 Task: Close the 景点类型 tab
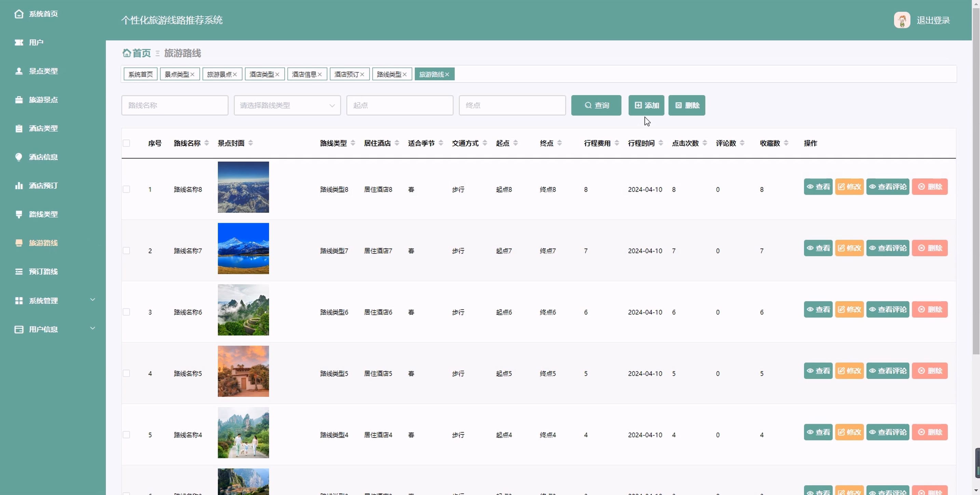pos(192,75)
